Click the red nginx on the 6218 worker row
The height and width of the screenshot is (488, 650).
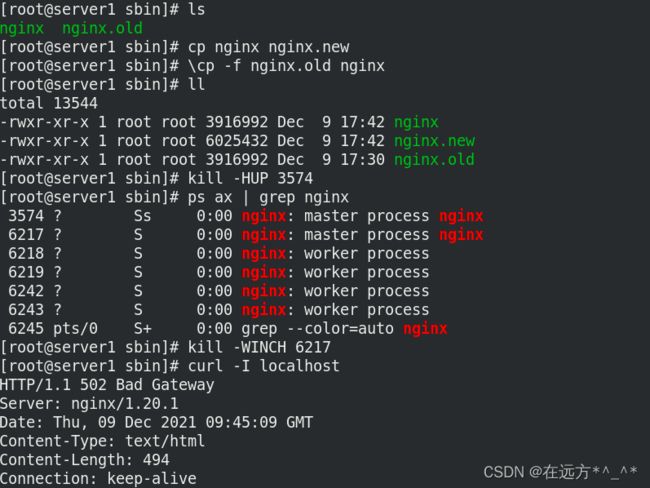[264, 254]
